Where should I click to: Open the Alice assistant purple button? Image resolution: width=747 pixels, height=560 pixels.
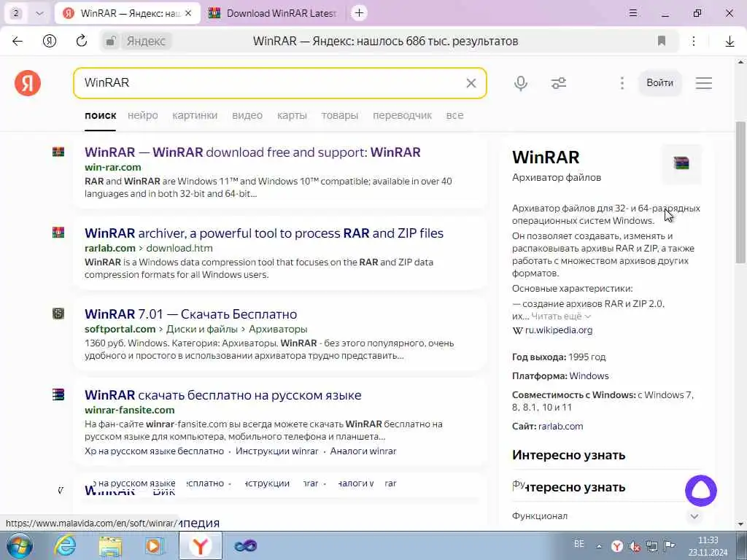[x=701, y=491]
